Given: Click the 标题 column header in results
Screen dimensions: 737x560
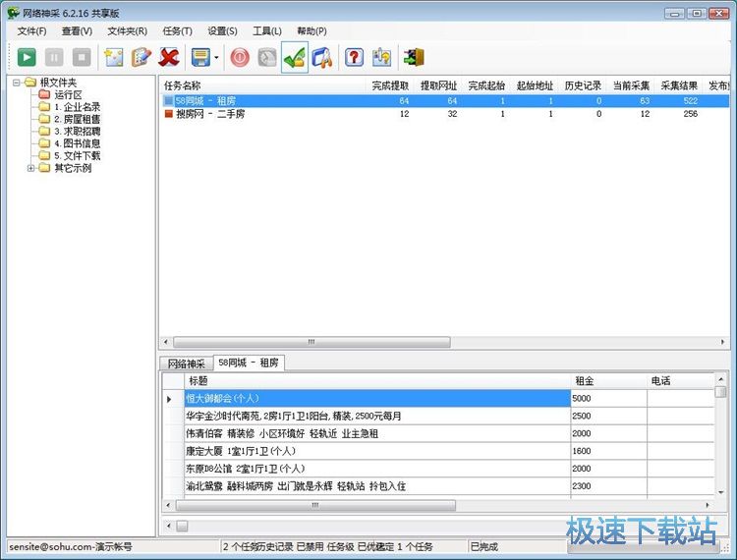Looking at the screenshot, I should point(377,381).
